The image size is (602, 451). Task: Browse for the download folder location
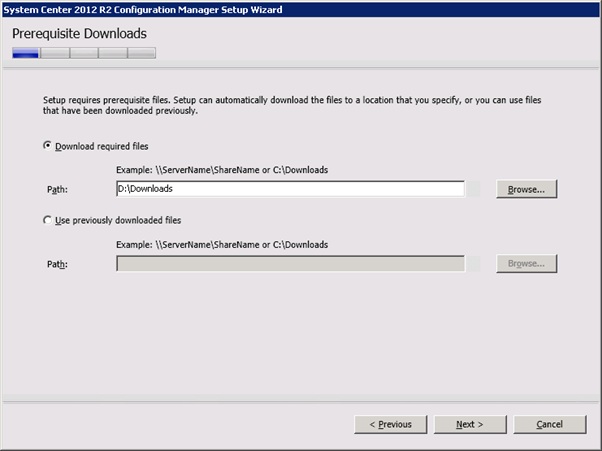click(526, 189)
